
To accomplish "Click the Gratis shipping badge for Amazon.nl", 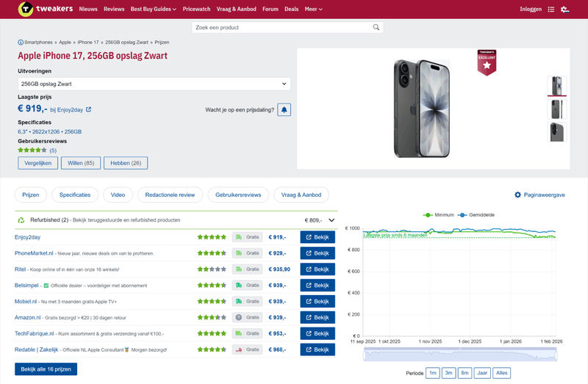I will pyautogui.click(x=247, y=317).
